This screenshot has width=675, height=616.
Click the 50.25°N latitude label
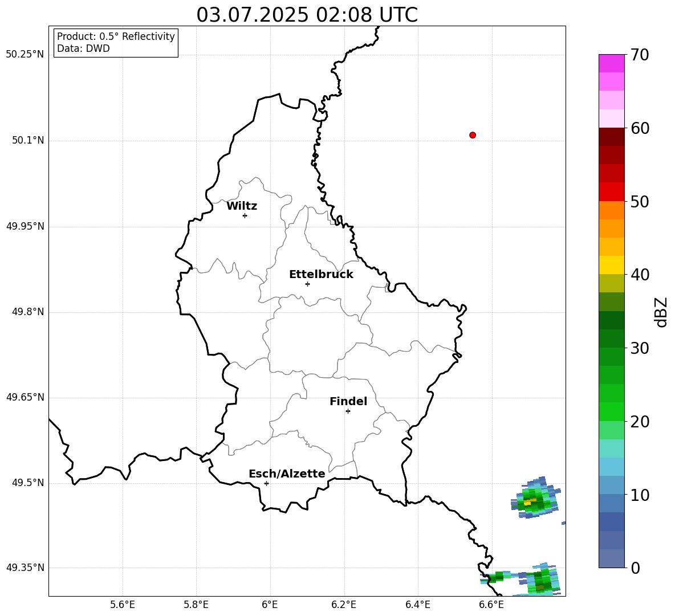[x=25, y=55]
